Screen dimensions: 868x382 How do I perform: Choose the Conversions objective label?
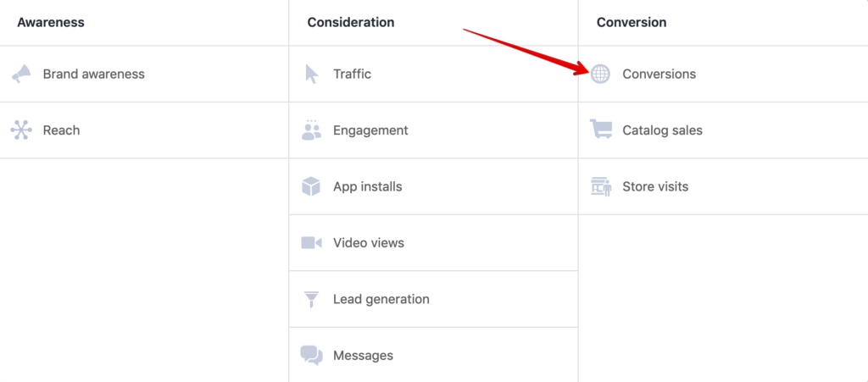pos(659,74)
